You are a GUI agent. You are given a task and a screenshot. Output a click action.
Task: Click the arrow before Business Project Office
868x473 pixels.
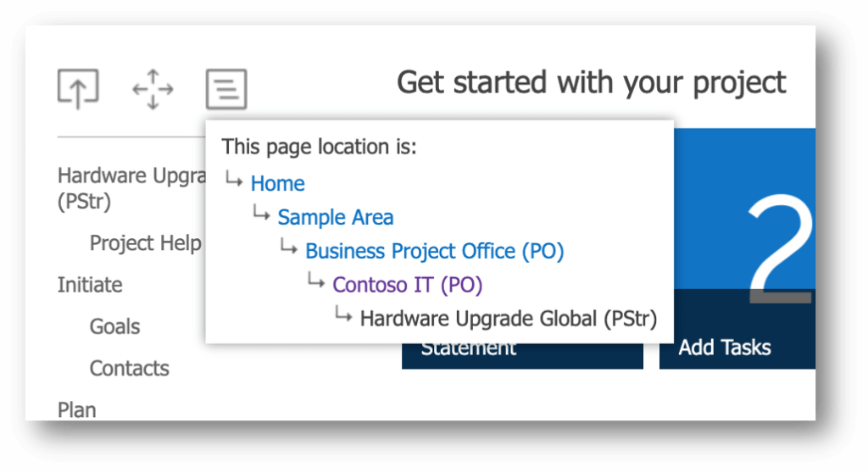click(x=288, y=249)
